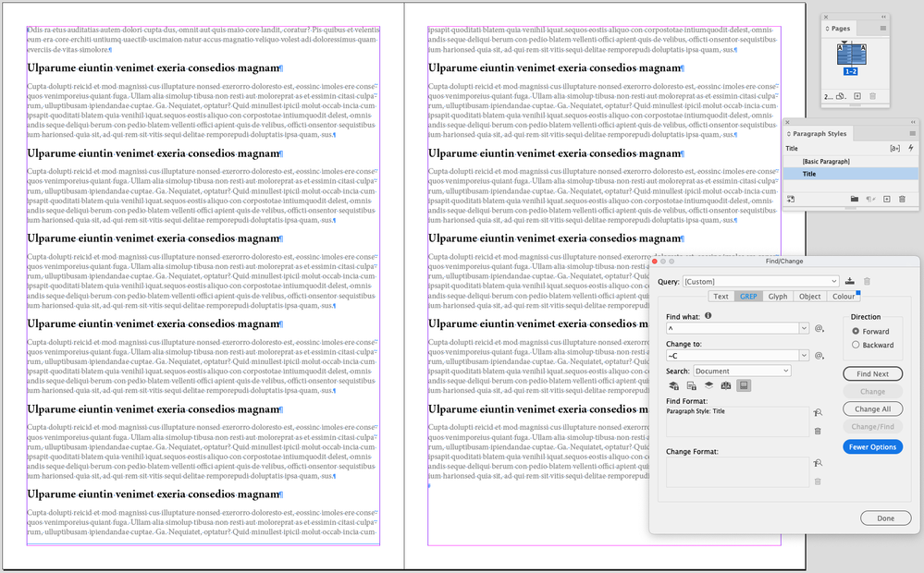This screenshot has height=573, width=924.
Task: Toggle Include Locked Stories option
Action: pyautogui.click(x=691, y=385)
